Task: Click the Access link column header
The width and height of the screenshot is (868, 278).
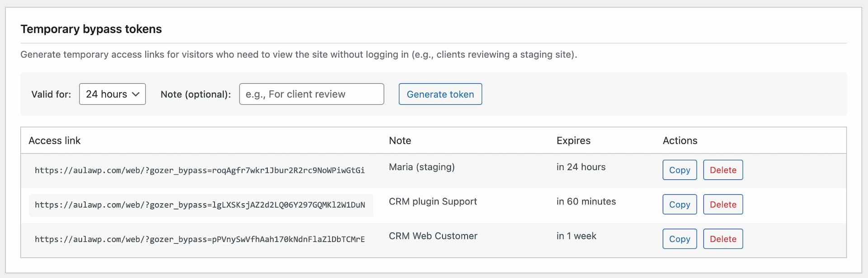Action: (54, 141)
